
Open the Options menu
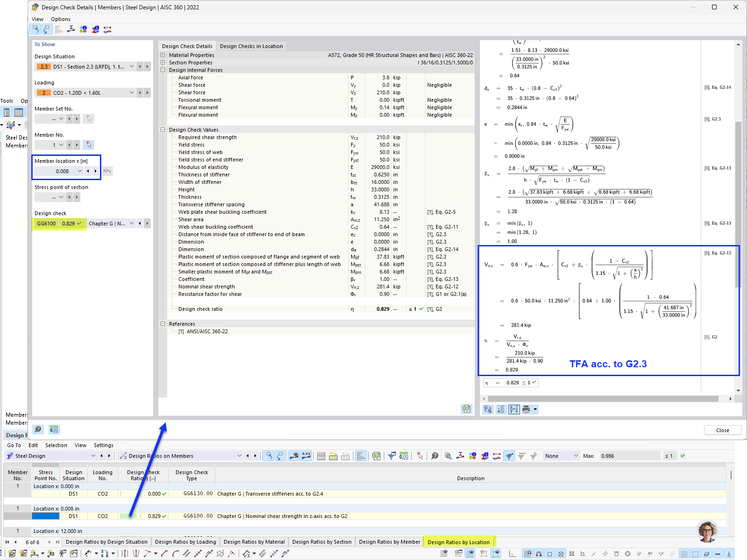click(61, 19)
